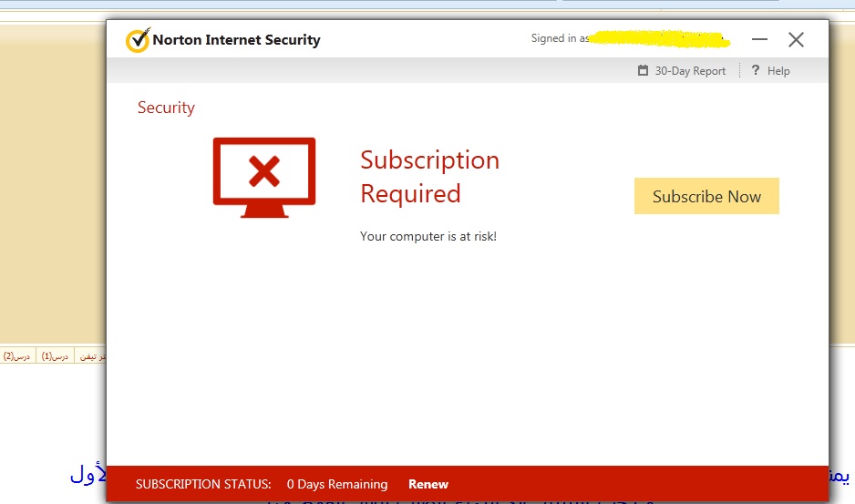Minimize the Norton Internet Security window

point(759,39)
